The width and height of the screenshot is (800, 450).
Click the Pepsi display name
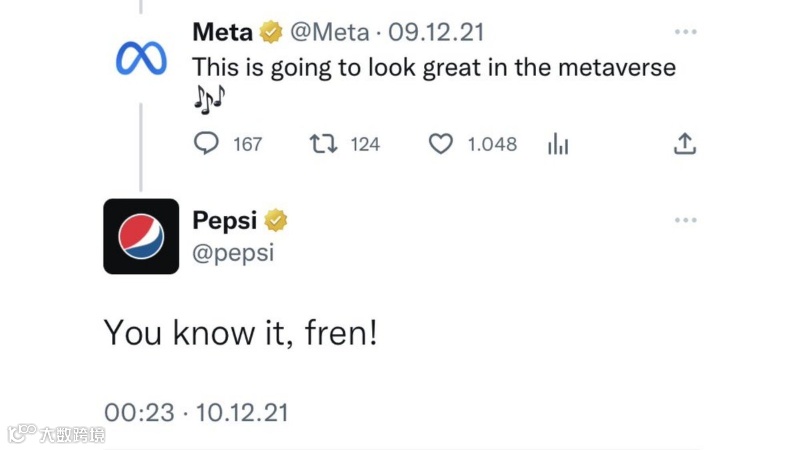pyautogui.click(x=225, y=221)
